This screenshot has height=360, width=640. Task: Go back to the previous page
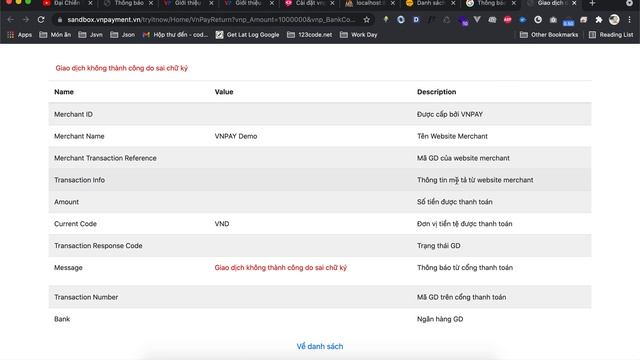11,20
